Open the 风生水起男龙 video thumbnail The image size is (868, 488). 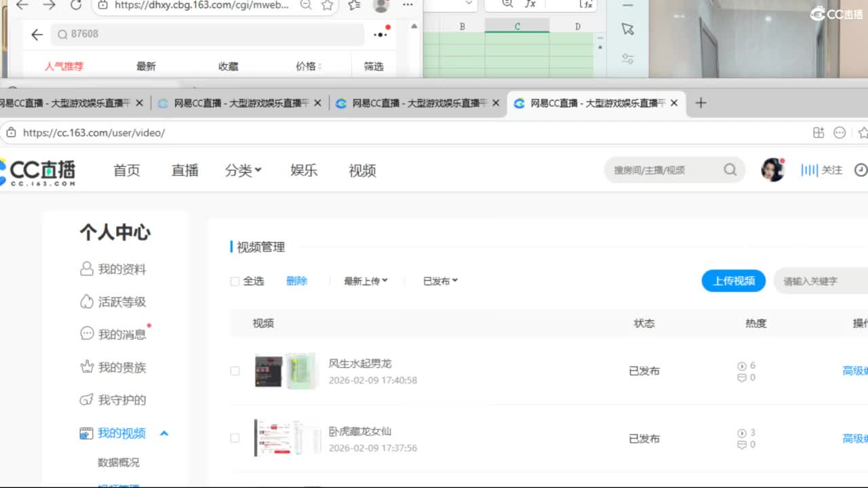click(x=285, y=371)
